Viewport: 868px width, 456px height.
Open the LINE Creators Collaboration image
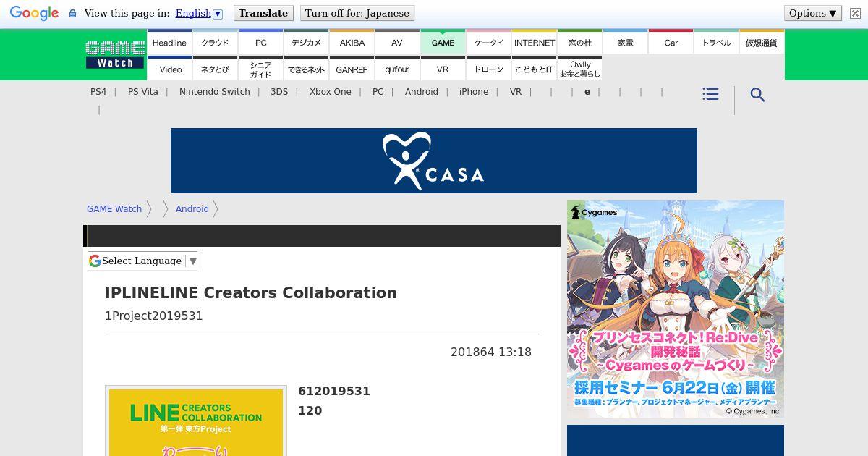coord(196,422)
